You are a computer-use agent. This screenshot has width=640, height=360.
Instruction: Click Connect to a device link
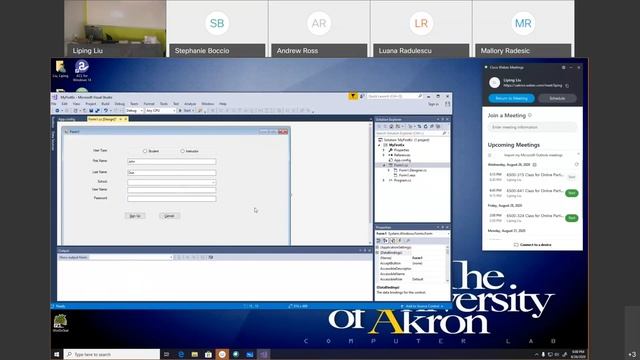pos(532,244)
